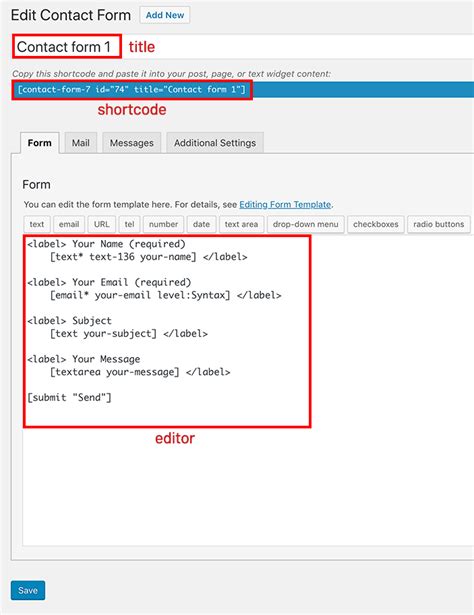Click the [text your-subject] line
474x615 pixels.
tap(129, 334)
